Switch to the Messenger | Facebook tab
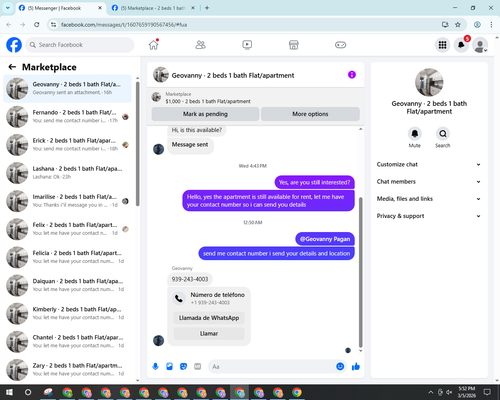This screenshot has height=400, width=500. point(60,8)
